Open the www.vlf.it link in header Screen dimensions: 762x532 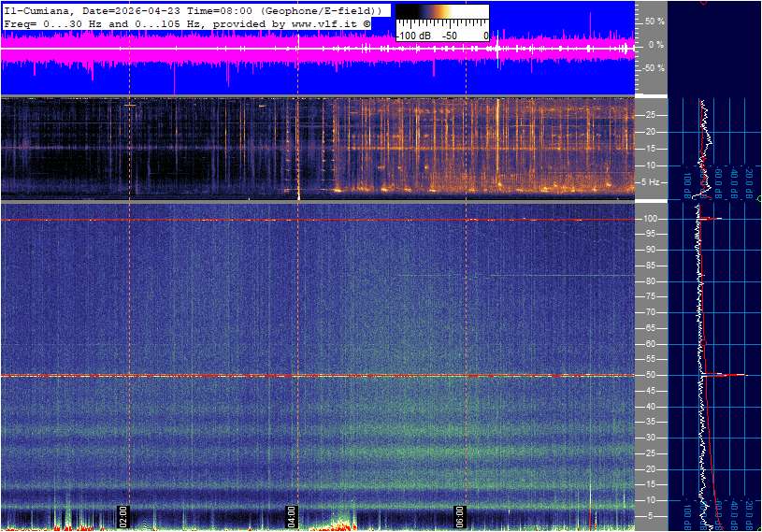[327, 22]
